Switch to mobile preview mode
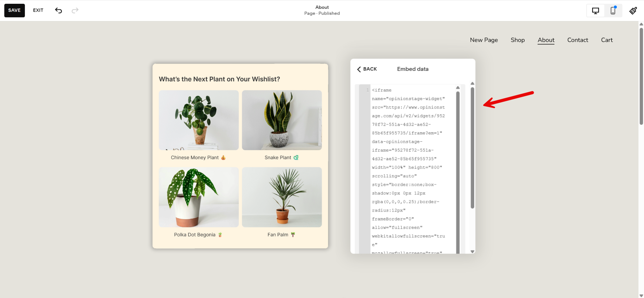 (x=613, y=10)
